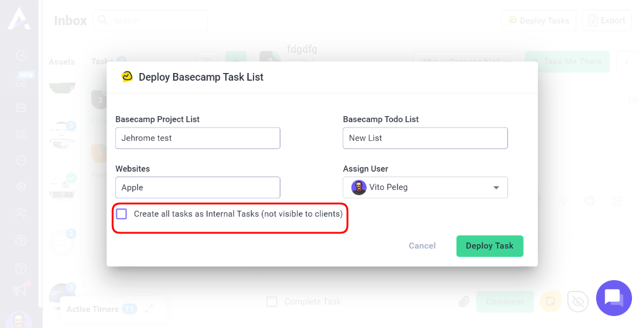Viewport: 644px width, 328px height.
Task: Click the Websites field showing Apple
Action: point(198,187)
